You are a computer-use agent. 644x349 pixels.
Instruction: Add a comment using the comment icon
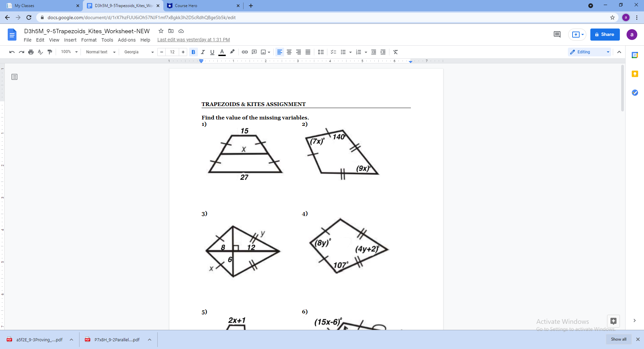click(254, 52)
